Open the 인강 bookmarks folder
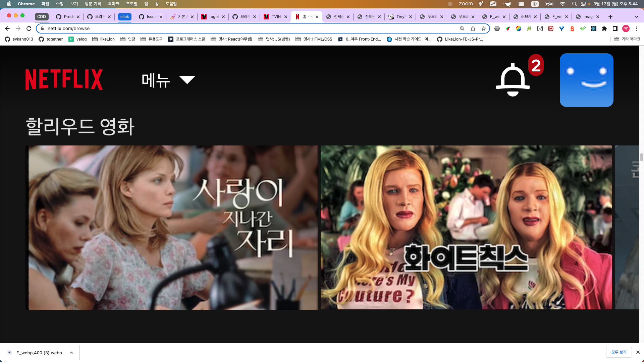 (127, 39)
